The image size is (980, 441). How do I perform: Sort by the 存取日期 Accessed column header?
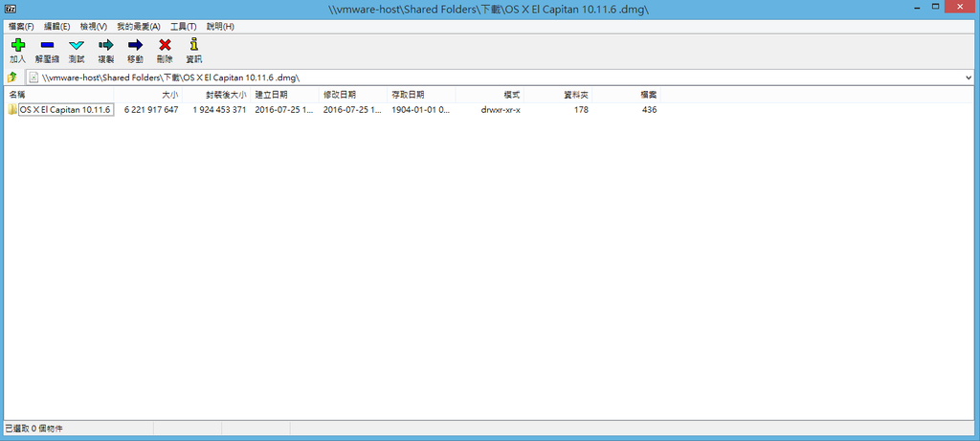click(421, 95)
